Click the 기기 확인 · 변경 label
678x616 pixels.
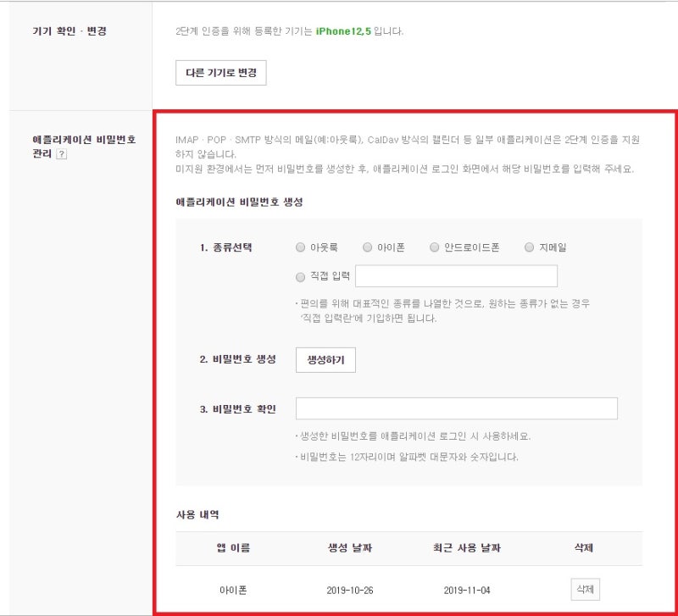point(69,31)
